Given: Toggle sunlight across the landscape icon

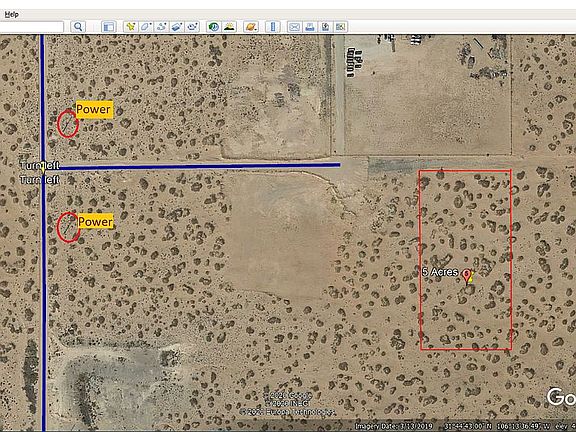Looking at the screenshot, I should (x=229, y=27).
